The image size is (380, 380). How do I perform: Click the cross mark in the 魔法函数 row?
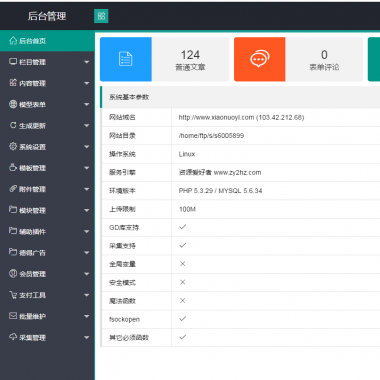[x=183, y=300]
